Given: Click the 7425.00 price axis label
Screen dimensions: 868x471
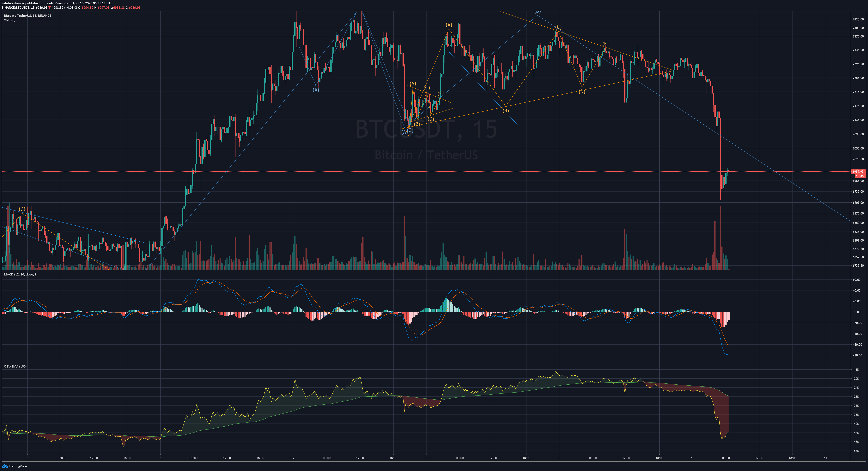Looking at the screenshot, I should [858, 19].
